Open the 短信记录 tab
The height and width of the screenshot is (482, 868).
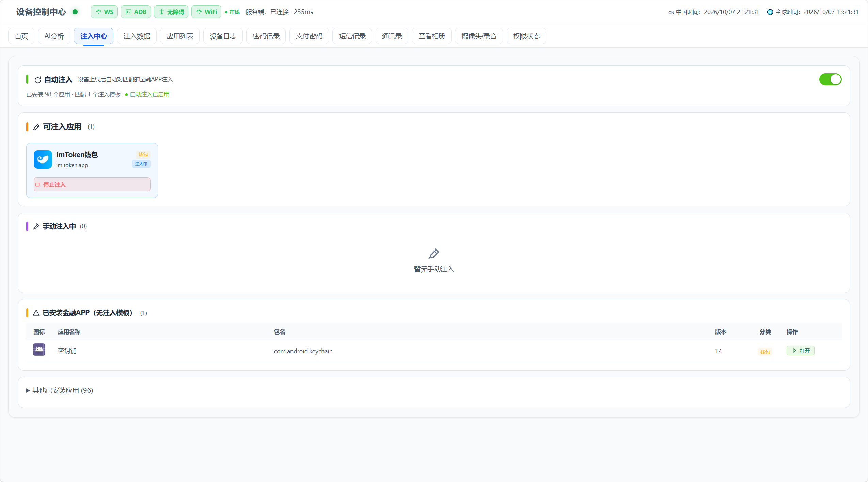(352, 36)
